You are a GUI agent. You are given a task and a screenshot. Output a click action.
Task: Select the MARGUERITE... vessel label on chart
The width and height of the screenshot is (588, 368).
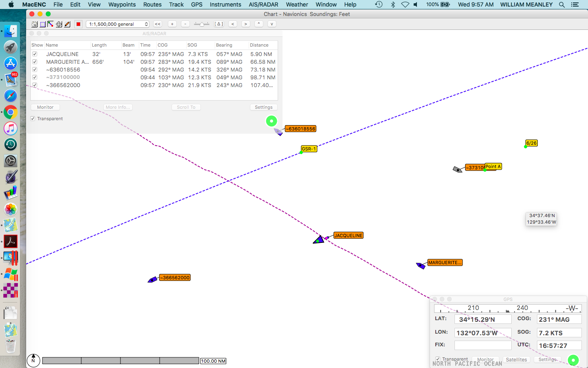tap(445, 263)
